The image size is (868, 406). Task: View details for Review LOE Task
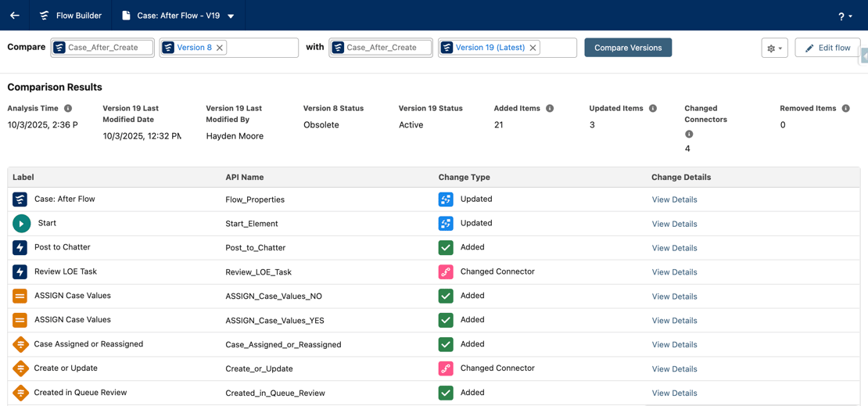point(674,272)
